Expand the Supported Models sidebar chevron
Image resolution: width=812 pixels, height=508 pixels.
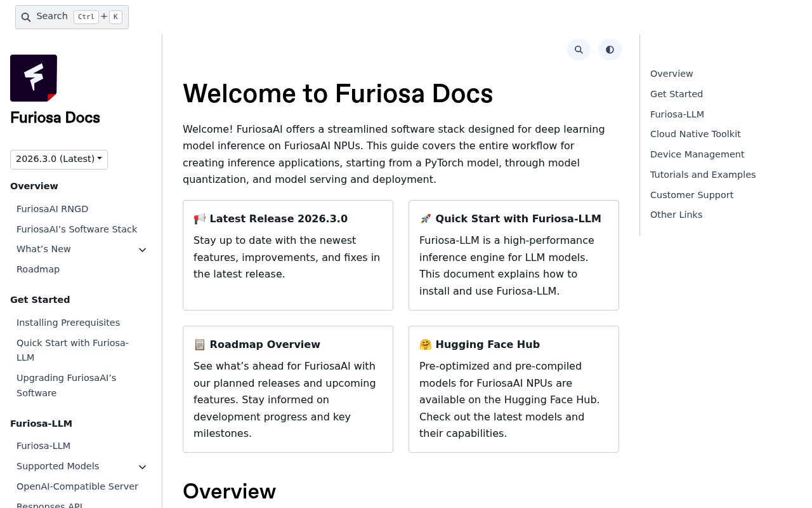click(x=143, y=467)
